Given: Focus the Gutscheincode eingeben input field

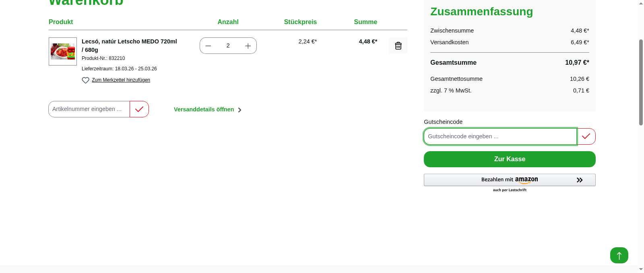Looking at the screenshot, I should (x=500, y=136).
